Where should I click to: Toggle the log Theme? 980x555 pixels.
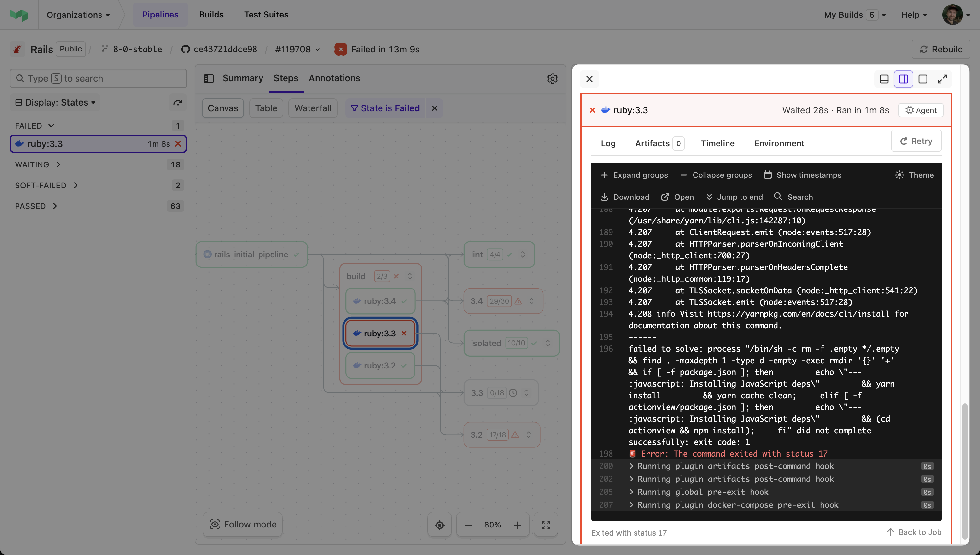[914, 175]
